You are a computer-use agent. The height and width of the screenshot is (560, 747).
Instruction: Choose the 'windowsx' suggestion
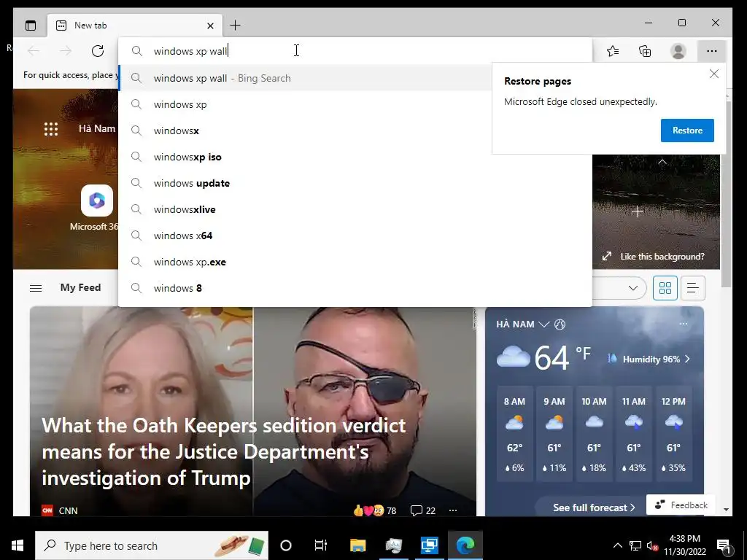[305, 131]
